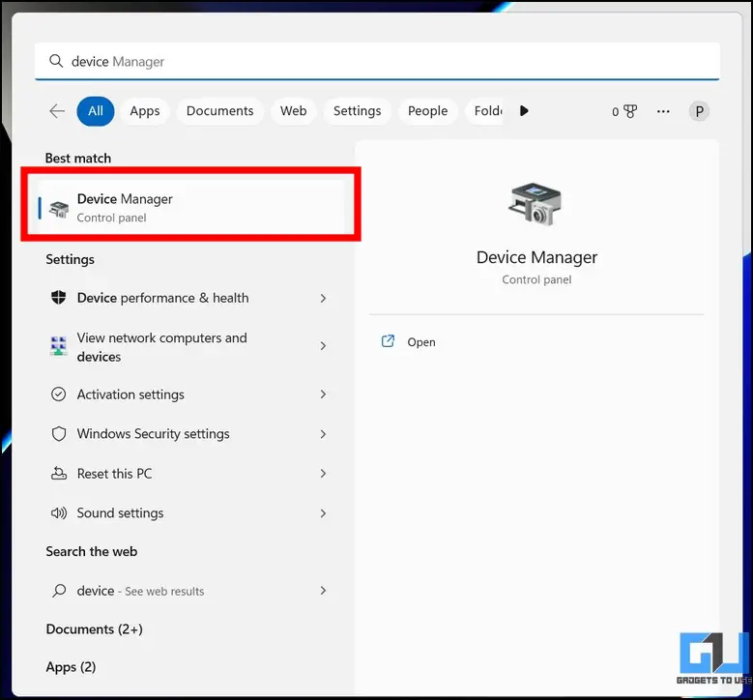
Task: Click the search input field with 'device'
Action: (377, 61)
